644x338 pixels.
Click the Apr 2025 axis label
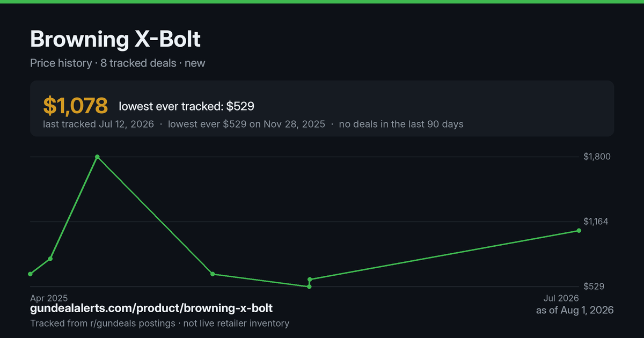[x=49, y=298]
